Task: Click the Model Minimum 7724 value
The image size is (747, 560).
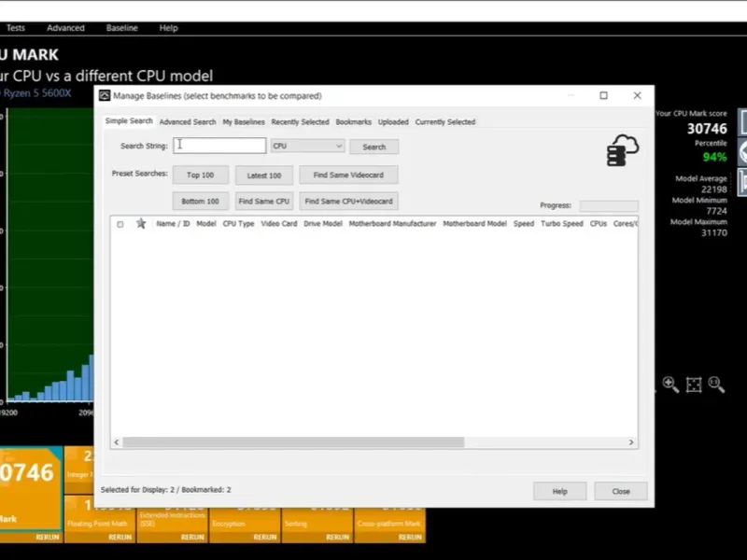Action: point(716,211)
